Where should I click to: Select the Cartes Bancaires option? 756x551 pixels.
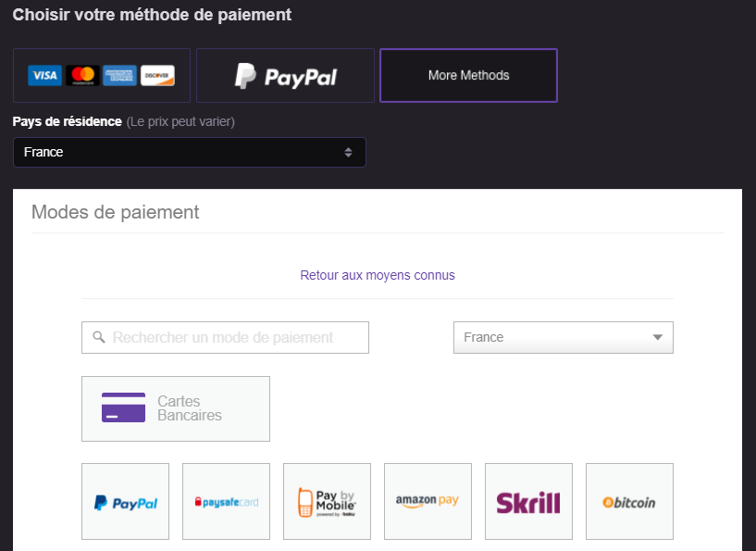(175, 408)
